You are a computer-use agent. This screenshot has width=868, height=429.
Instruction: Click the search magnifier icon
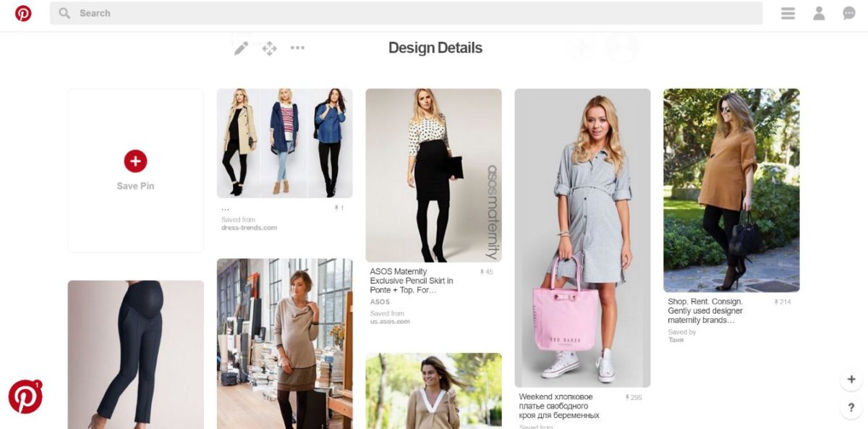click(x=64, y=13)
